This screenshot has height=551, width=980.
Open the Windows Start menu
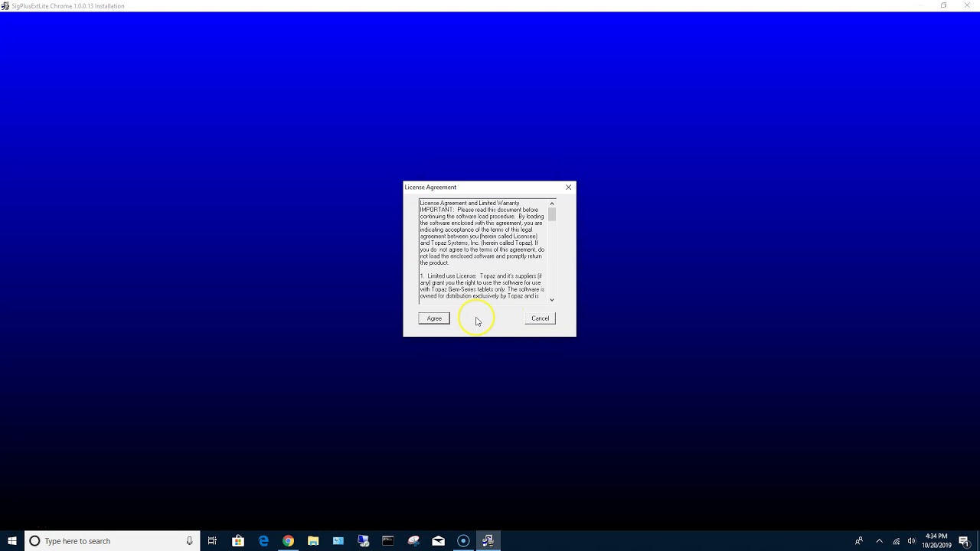click(x=12, y=541)
